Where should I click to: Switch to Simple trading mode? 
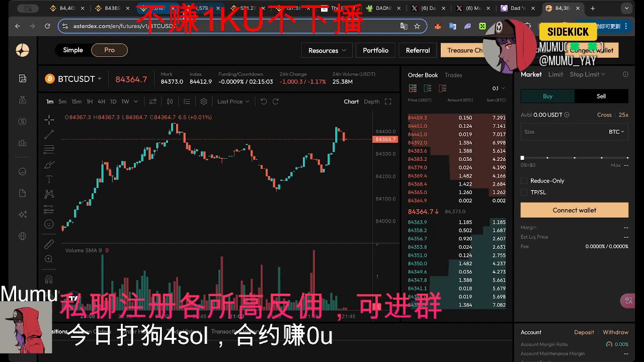coord(73,50)
